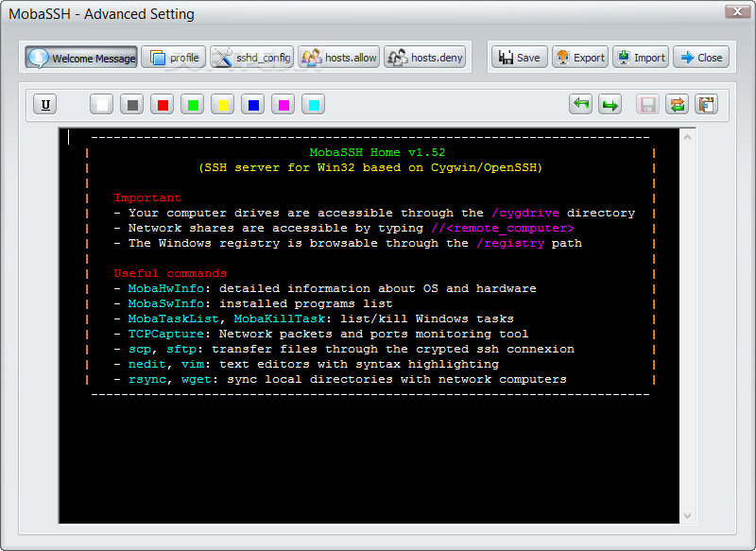Pick the blue text color
Image resolution: width=756 pixels, height=551 pixels.
pos(253,105)
